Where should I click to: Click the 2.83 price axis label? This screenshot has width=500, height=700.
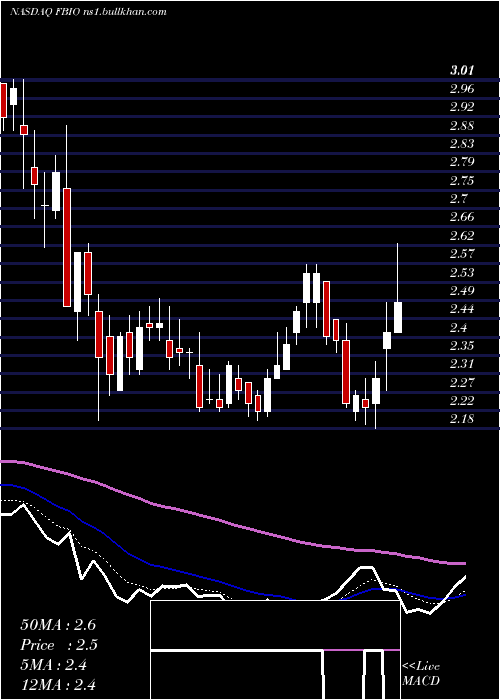pos(462,144)
